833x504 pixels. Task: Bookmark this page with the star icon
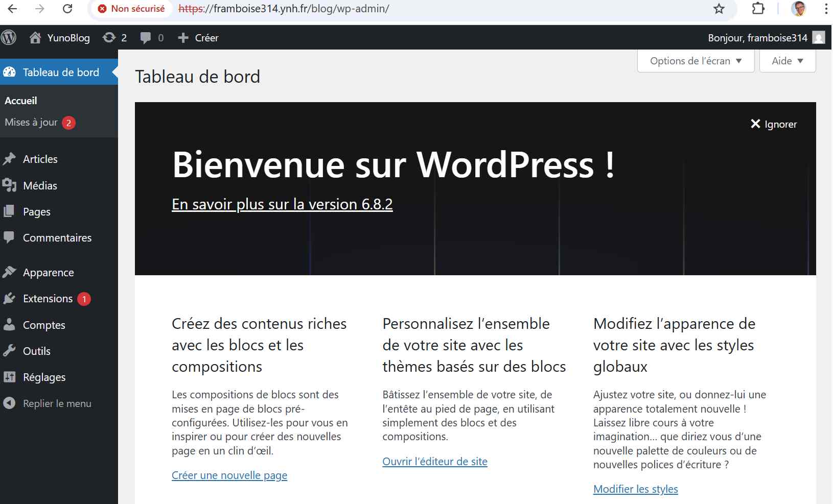click(719, 9)
